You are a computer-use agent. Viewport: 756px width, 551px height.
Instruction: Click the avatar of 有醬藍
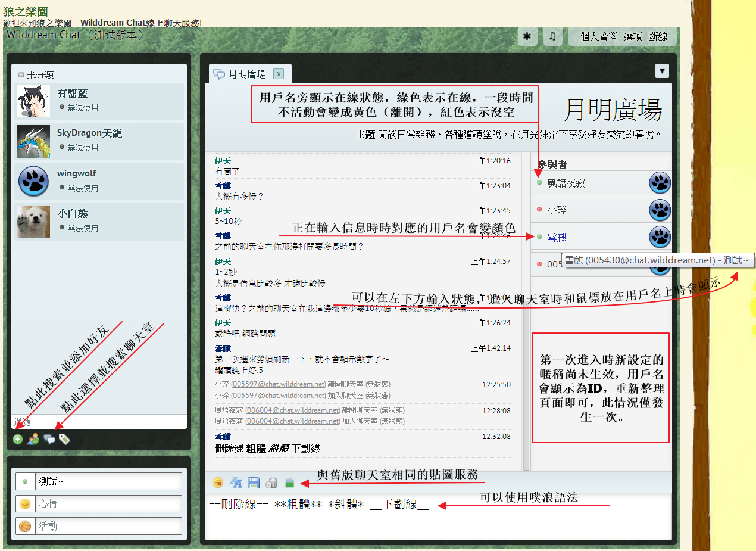point(33,101)
